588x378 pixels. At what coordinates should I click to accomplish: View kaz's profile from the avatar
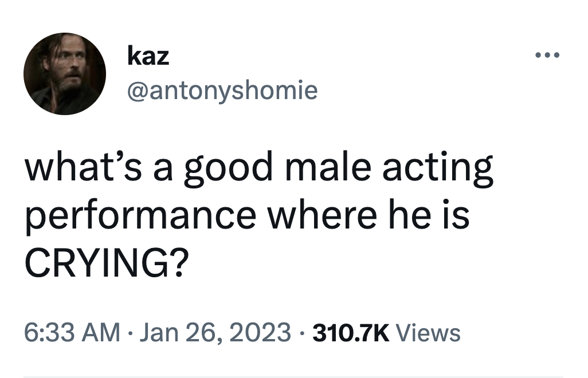coord(65,73)
